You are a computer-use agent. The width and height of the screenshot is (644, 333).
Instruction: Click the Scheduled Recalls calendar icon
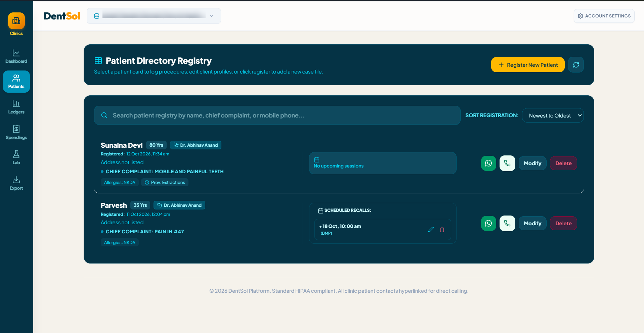point(320,210)
